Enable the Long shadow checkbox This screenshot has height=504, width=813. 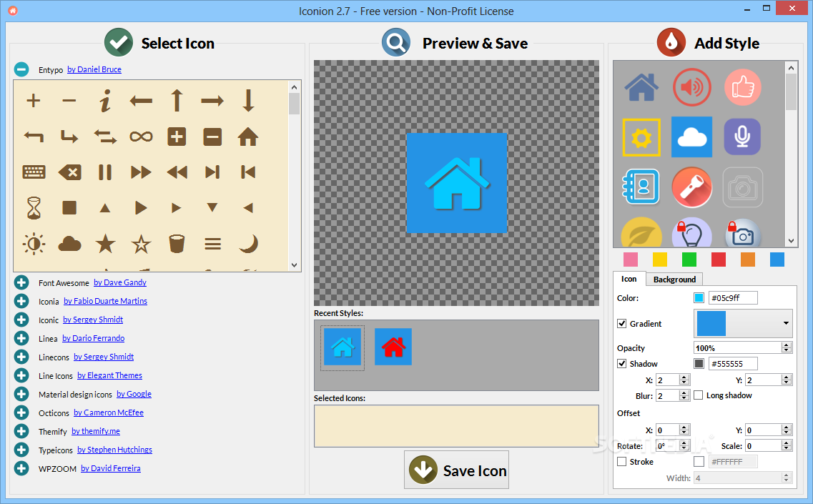(699, 395)
